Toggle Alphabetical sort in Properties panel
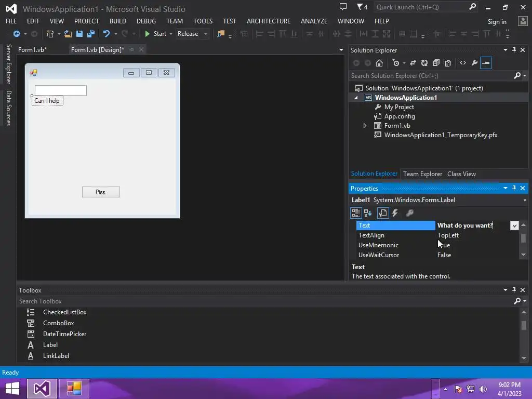 368,213
